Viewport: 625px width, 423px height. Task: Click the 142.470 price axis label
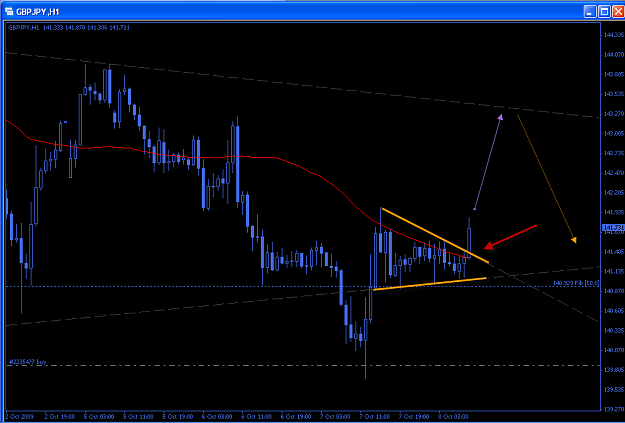point(614,173)
